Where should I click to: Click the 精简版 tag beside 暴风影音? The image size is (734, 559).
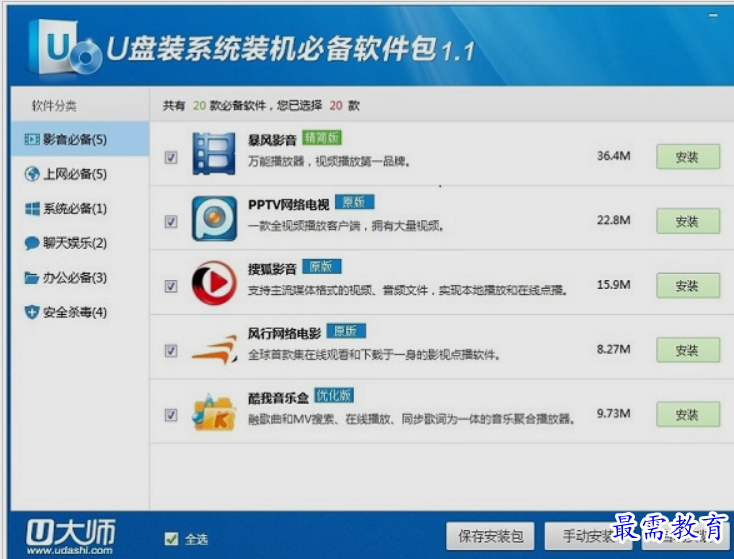pos(322,137)
